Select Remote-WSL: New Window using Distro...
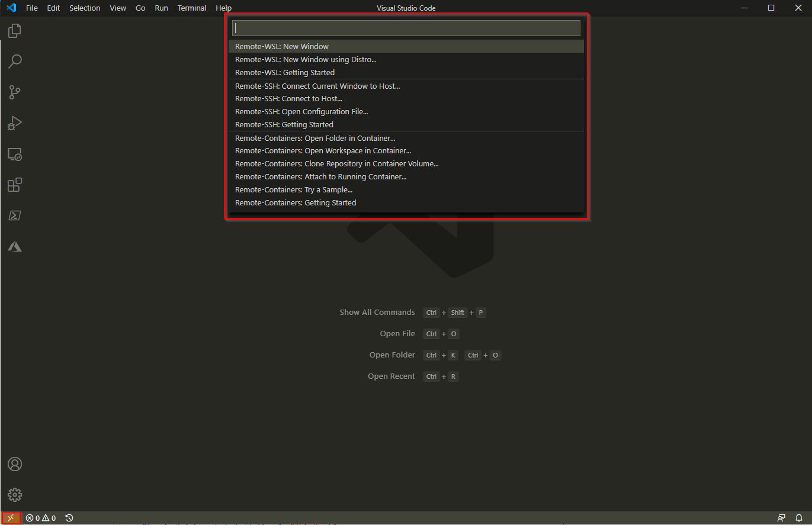 [x=406, y=59]
